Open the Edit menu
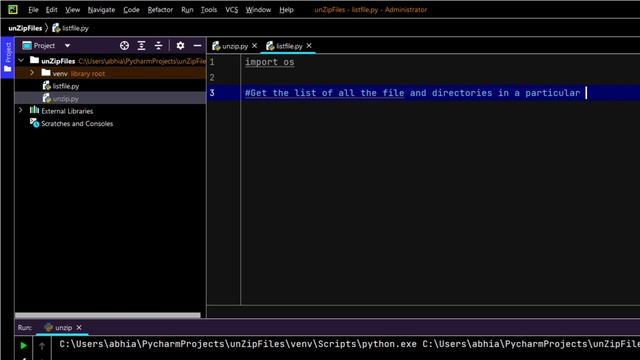 [x=51, y=10]
